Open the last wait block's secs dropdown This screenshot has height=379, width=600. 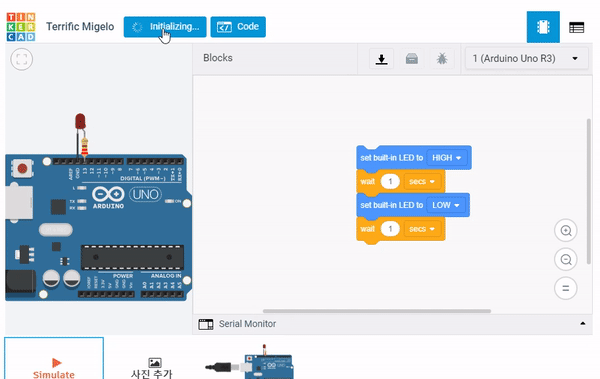tap(422, 229)
